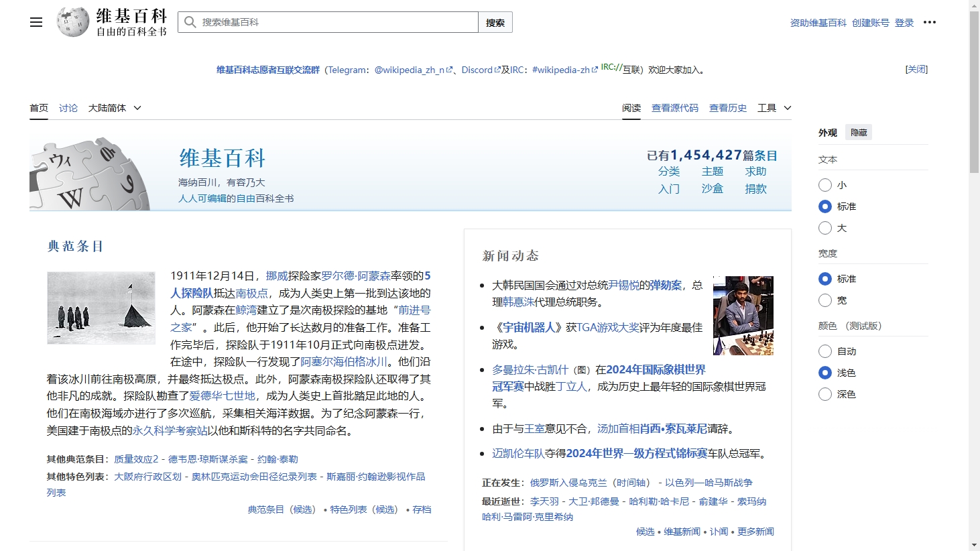Image resolution: width=980 pixels, height=551 pixels.
Task: Open the Discord link
Action: (481, 70)
